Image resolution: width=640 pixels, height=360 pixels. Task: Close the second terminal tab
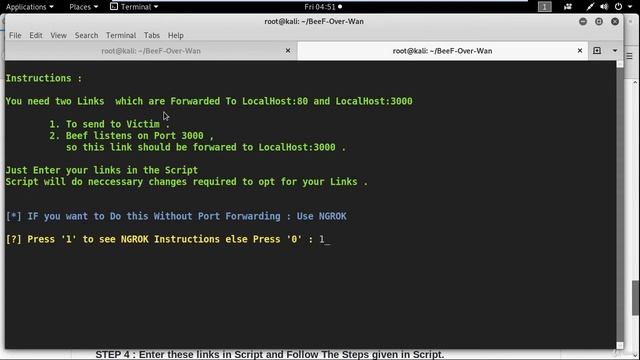coord(580,51)
